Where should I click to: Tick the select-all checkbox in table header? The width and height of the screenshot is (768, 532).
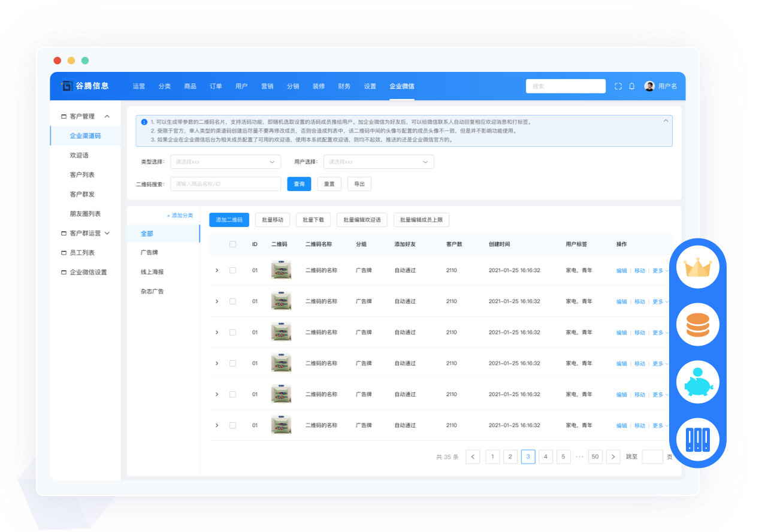point(232,244)
